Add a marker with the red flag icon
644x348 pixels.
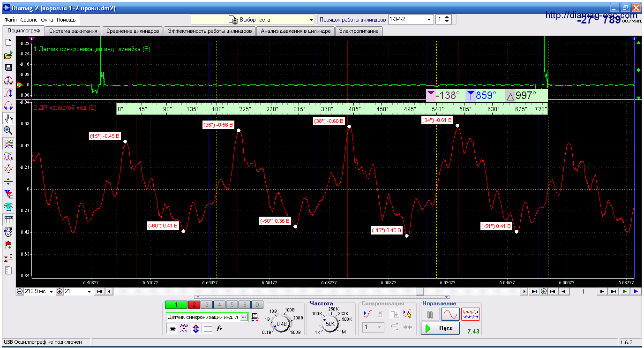click(8, 245)
